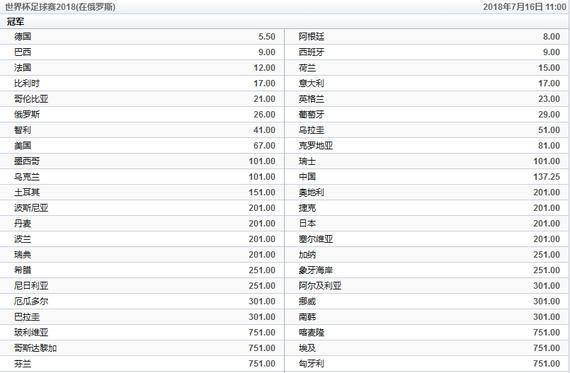570x373 pixels.
Task: Pick the 201.00 odds for 日本
Action: 547,224
